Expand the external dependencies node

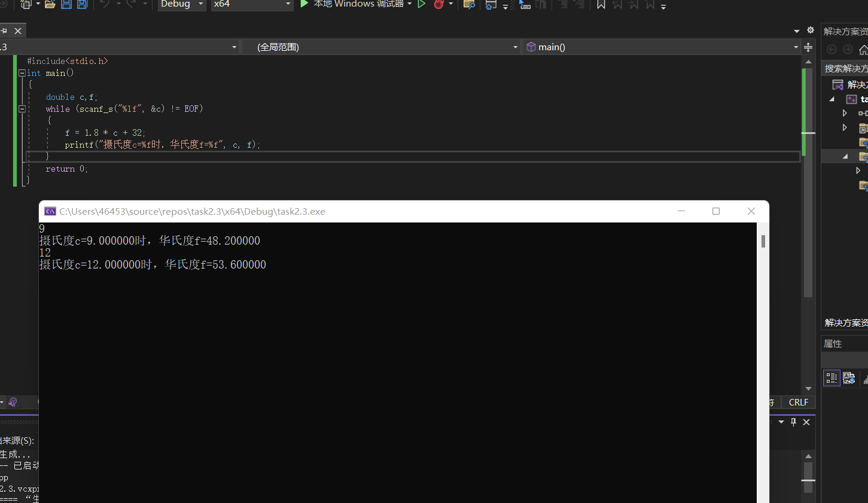click(x=845, y=127)
